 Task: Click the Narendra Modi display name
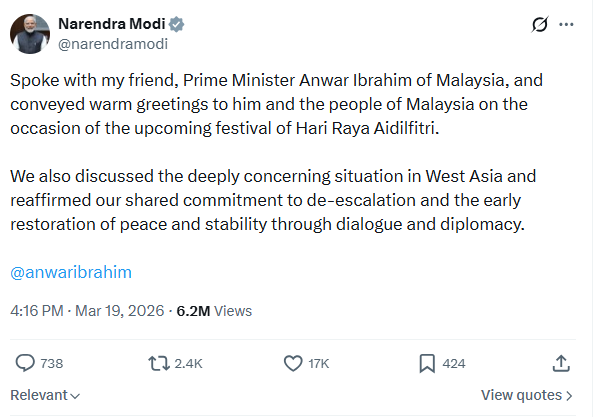coord(112,23)
